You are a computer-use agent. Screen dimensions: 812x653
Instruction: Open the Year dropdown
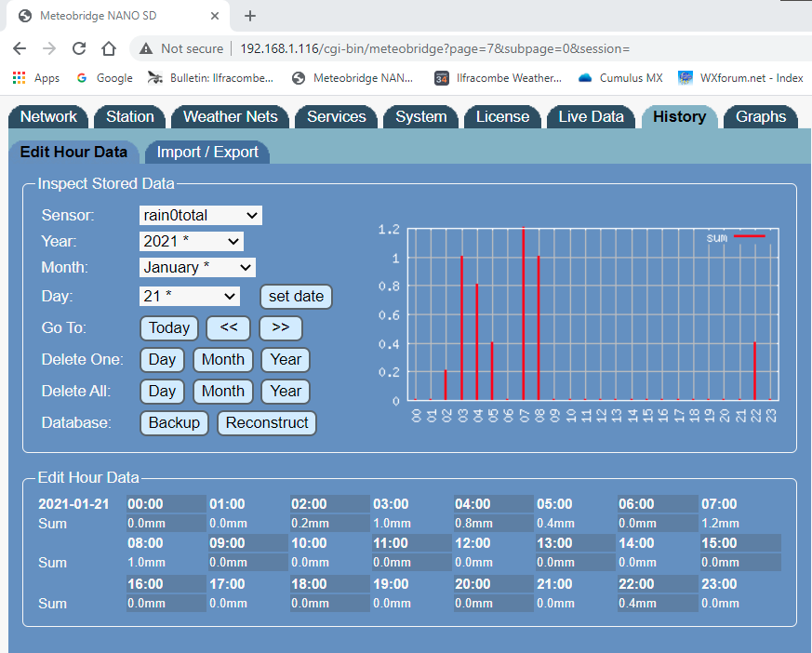[191, 241]
